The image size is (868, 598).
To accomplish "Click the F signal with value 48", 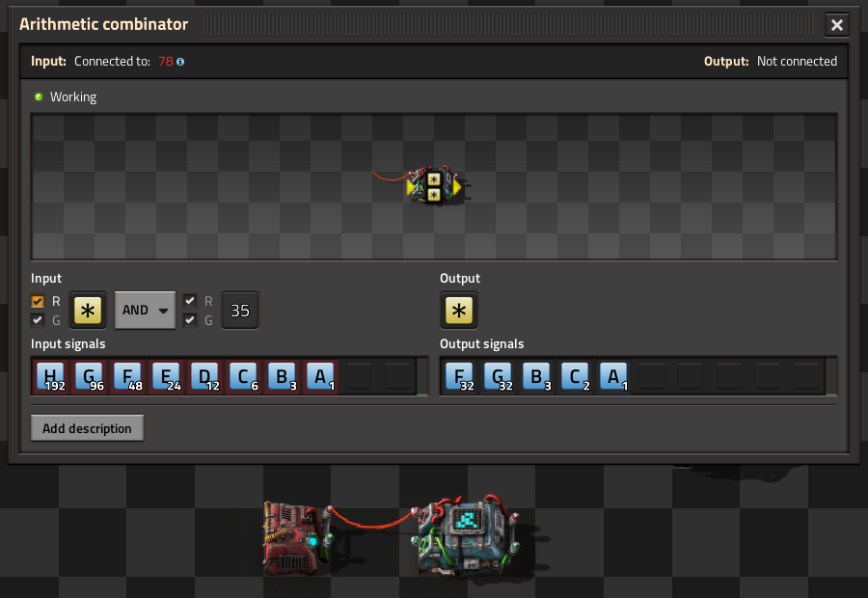I will [x=129, y=376].
